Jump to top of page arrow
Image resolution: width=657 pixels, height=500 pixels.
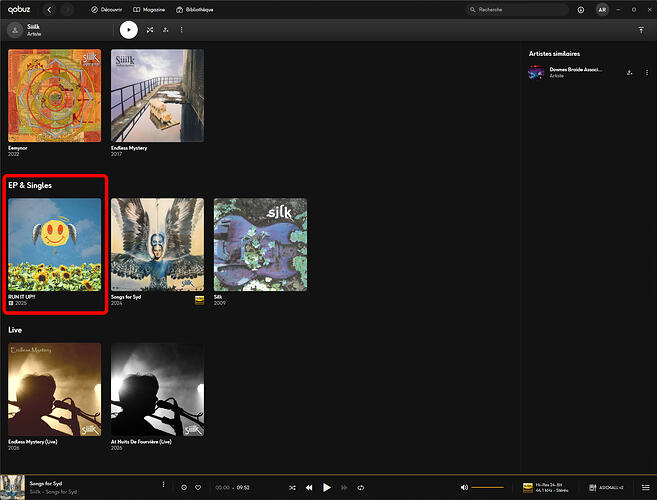[x=641, y=30]
